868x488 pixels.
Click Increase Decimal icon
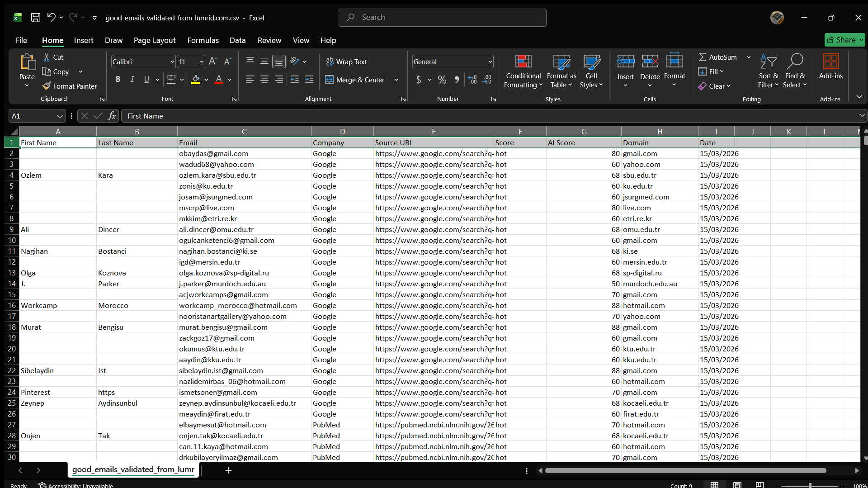(x=472, y=80)
